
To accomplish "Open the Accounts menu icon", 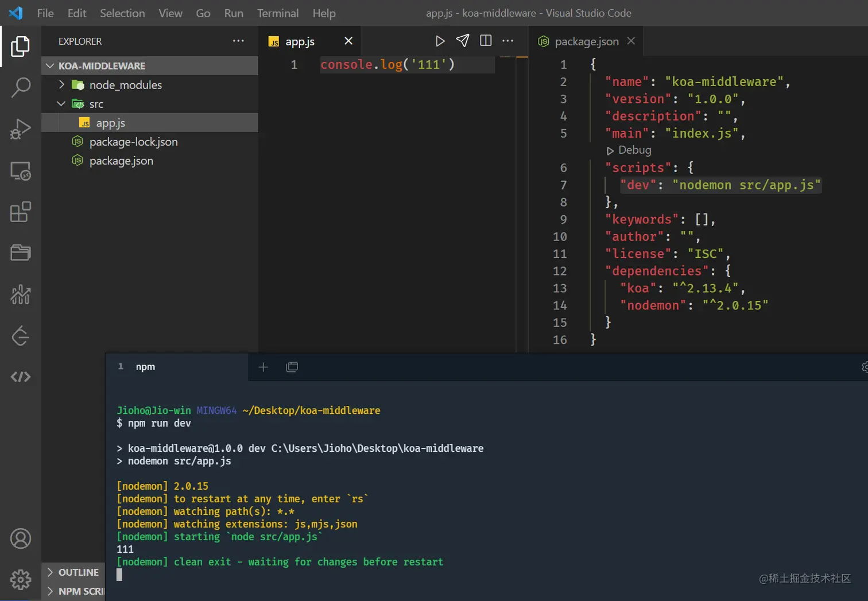I will point(21,538).
